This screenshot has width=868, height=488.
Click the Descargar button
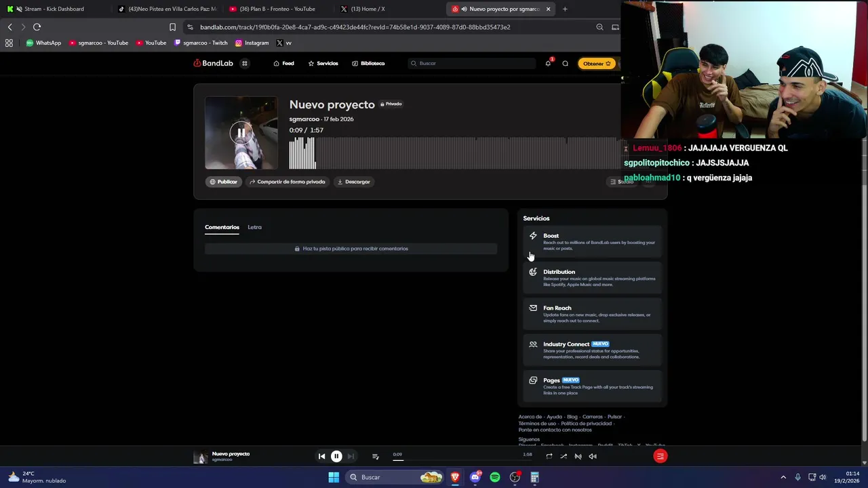click(353, 182)
